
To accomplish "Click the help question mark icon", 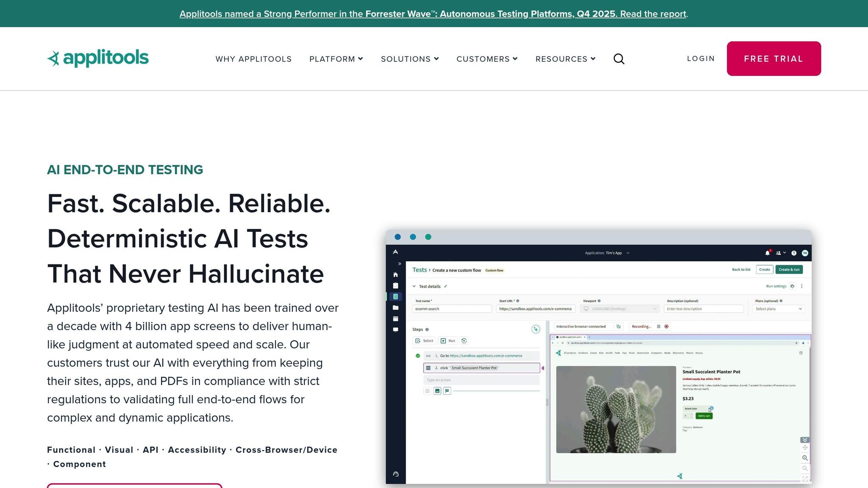I will pyautogui.click(x=794, y=253).
